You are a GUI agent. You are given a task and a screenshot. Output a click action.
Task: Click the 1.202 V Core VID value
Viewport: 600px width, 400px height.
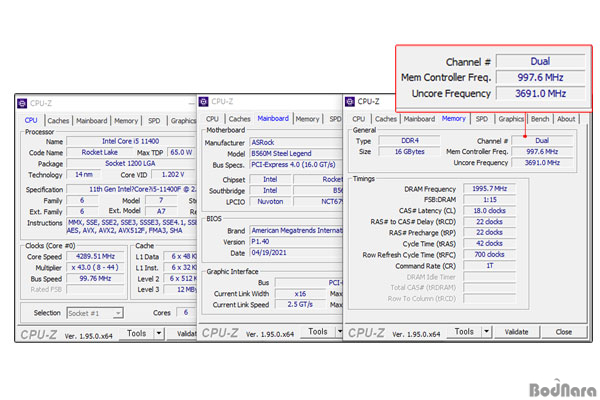coord(173,175)
